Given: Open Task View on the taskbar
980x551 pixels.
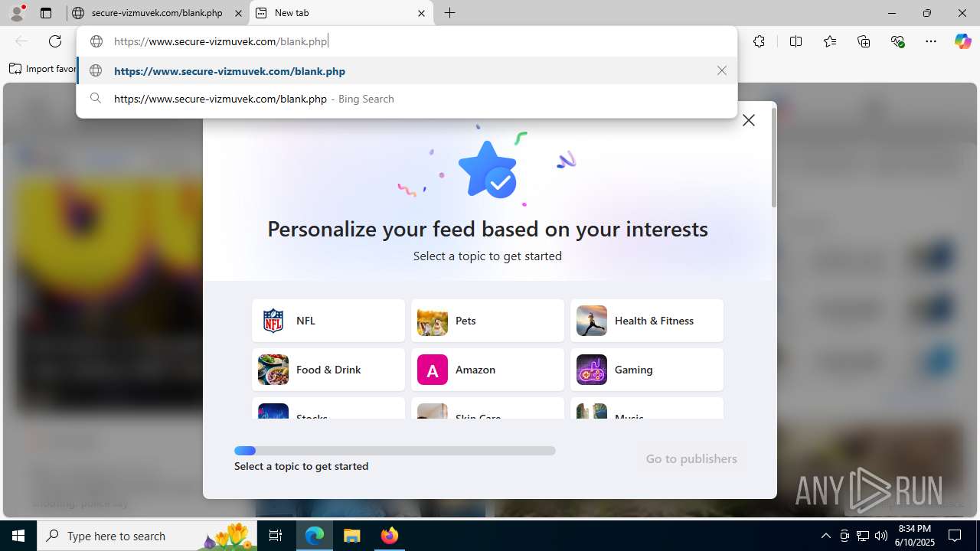Looking at the screenshot, I should [x=276, y=536].
